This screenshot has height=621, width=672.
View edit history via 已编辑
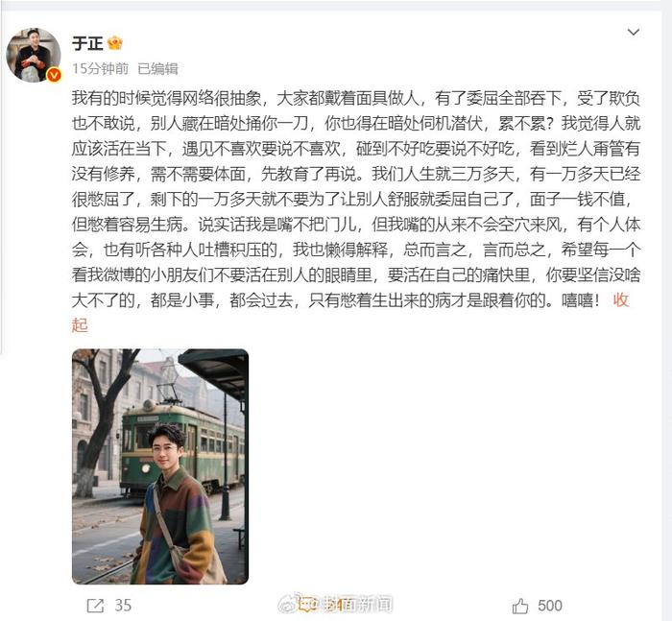pyautogui.click(x=157, y=68)
